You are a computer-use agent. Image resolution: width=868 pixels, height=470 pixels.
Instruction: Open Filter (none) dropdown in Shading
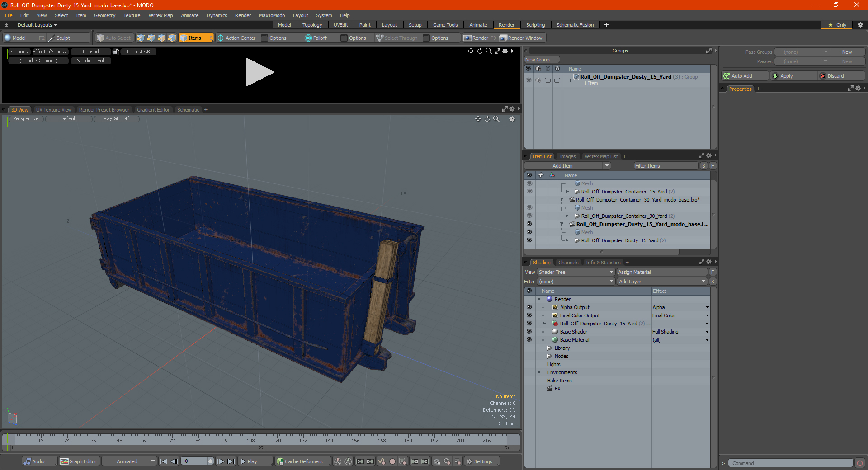(576, 282)
